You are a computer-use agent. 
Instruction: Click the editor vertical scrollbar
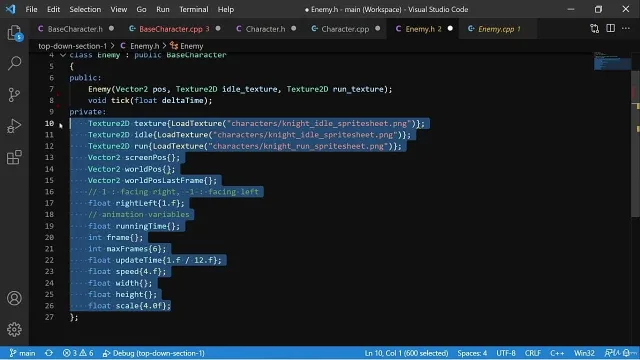tap(636, 143)
